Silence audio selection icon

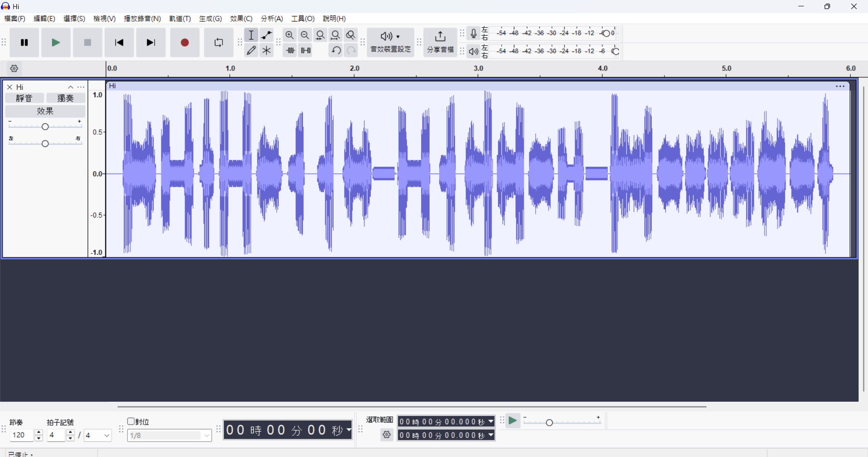[x=306, y=50]
